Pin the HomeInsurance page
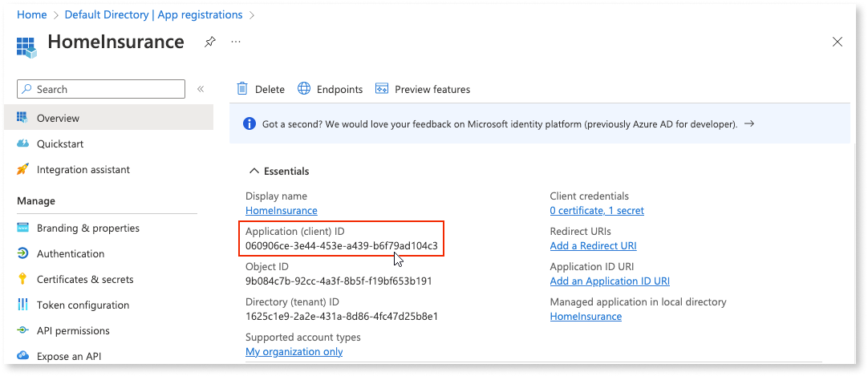 coord(210,42)
